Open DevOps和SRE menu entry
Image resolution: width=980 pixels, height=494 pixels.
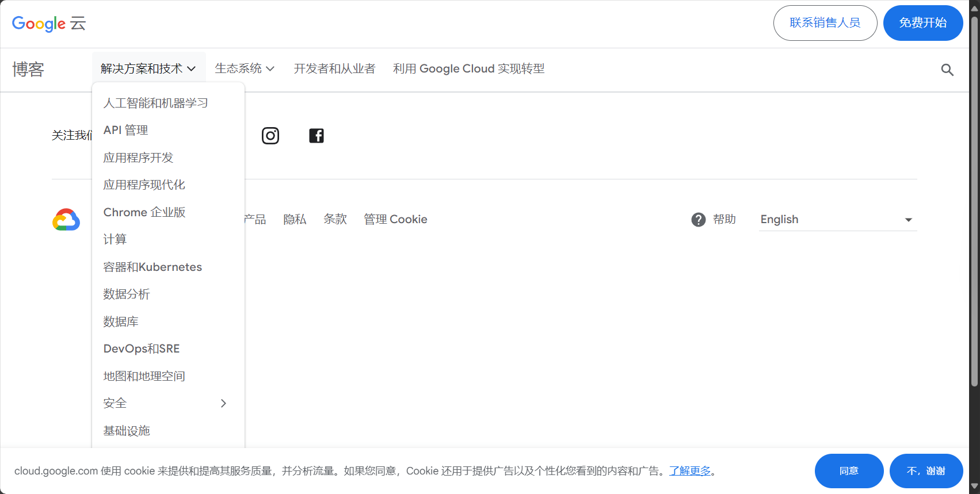coord(142,349)
